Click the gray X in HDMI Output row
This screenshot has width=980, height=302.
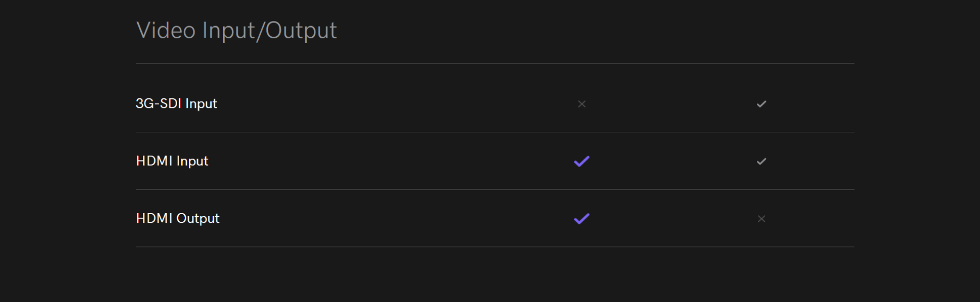click(762, 219)
